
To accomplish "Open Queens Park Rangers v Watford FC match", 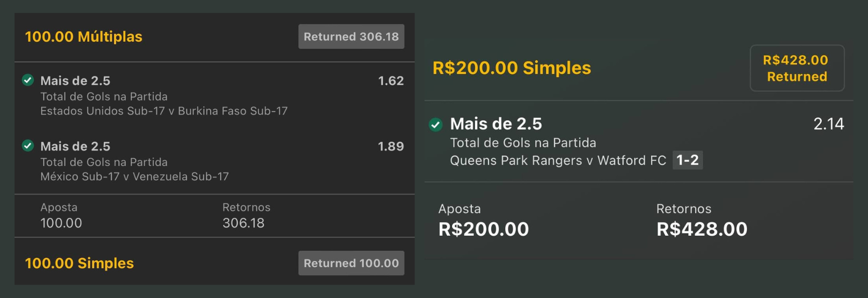I will 558,160.
